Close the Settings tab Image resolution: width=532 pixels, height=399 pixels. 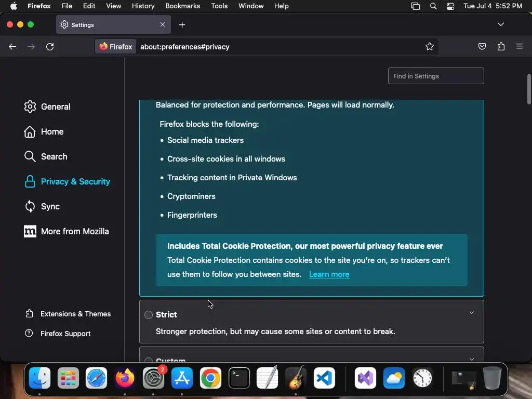[x=163, y=24]
